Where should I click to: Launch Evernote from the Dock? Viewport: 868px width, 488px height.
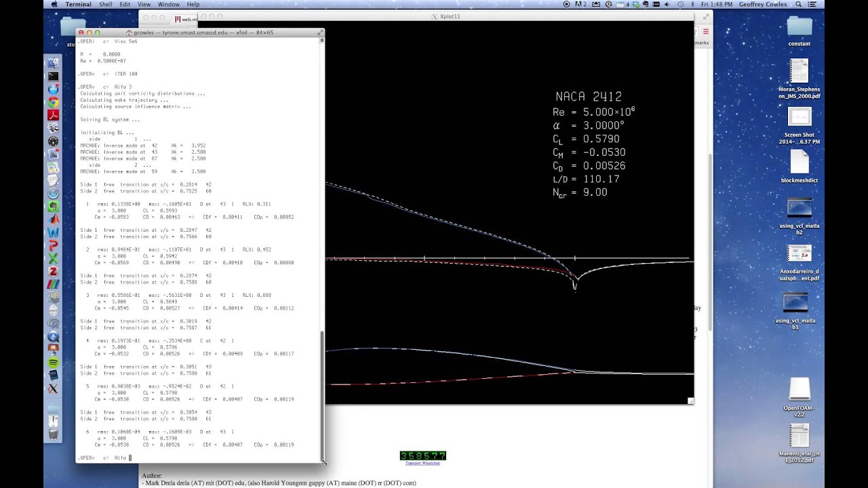pos(53,206)
